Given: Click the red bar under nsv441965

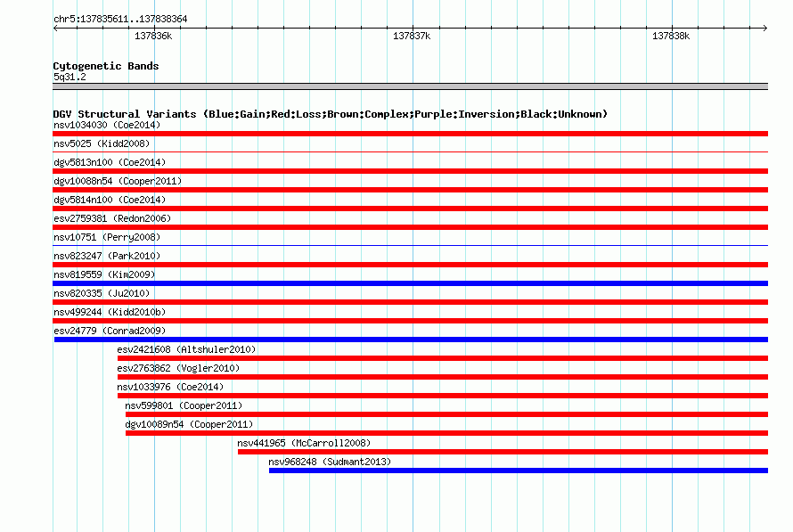Looking at the screenshot, I should point(503,452).
